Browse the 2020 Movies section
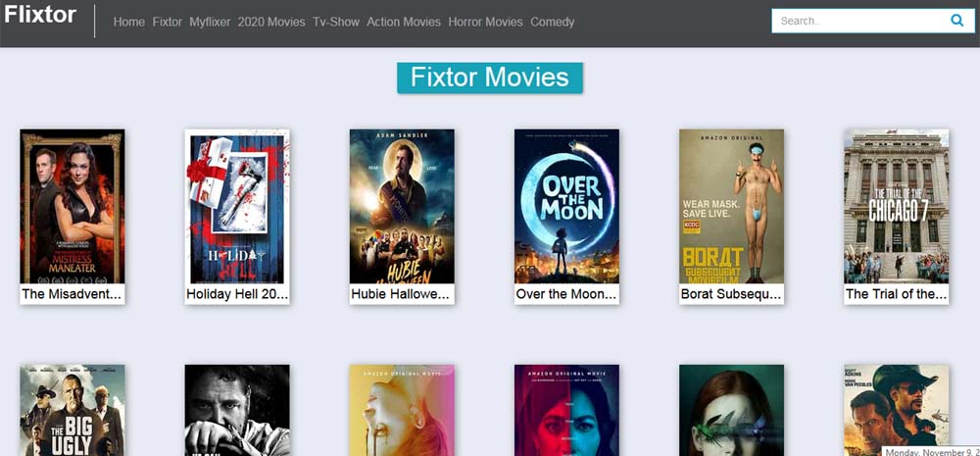 click(x=271, y=22)
